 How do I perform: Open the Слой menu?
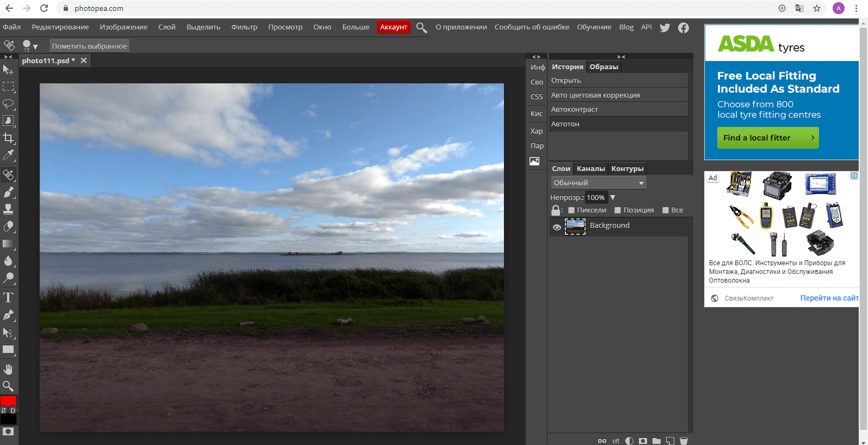[167, 27]
